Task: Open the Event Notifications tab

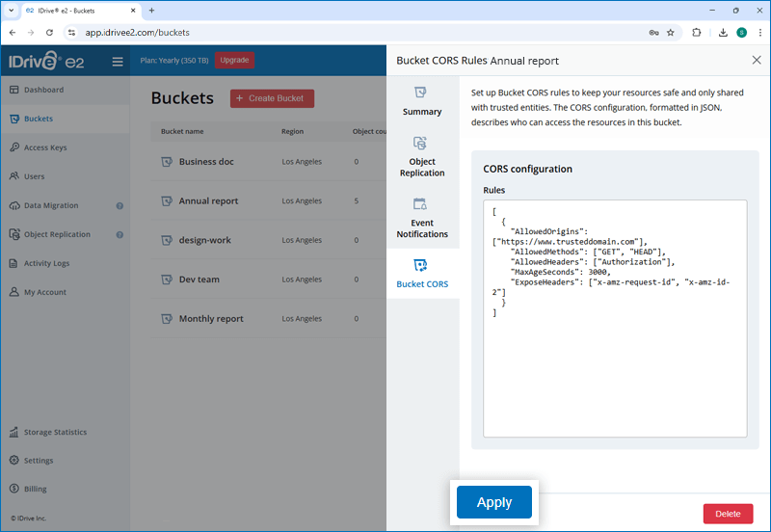Action: point(422,218)
